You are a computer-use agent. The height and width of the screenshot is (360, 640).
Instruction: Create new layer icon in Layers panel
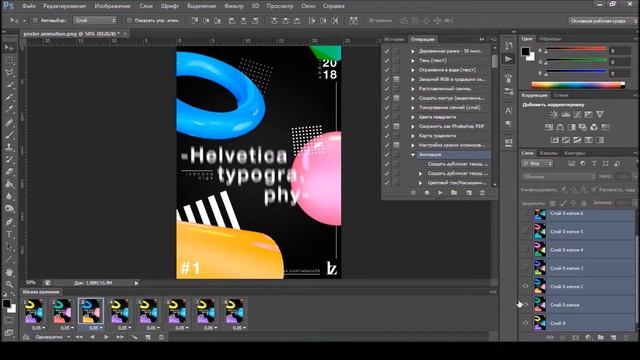click(613, 338)
